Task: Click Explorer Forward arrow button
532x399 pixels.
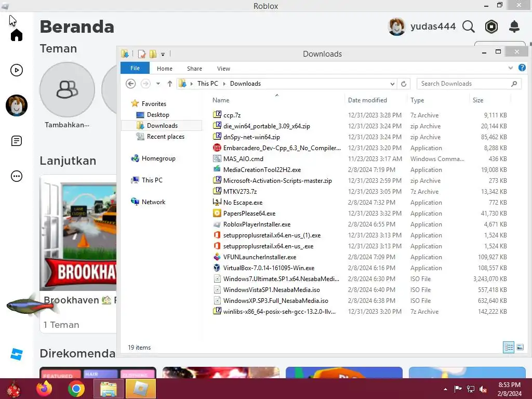Action: pos(145,84)
